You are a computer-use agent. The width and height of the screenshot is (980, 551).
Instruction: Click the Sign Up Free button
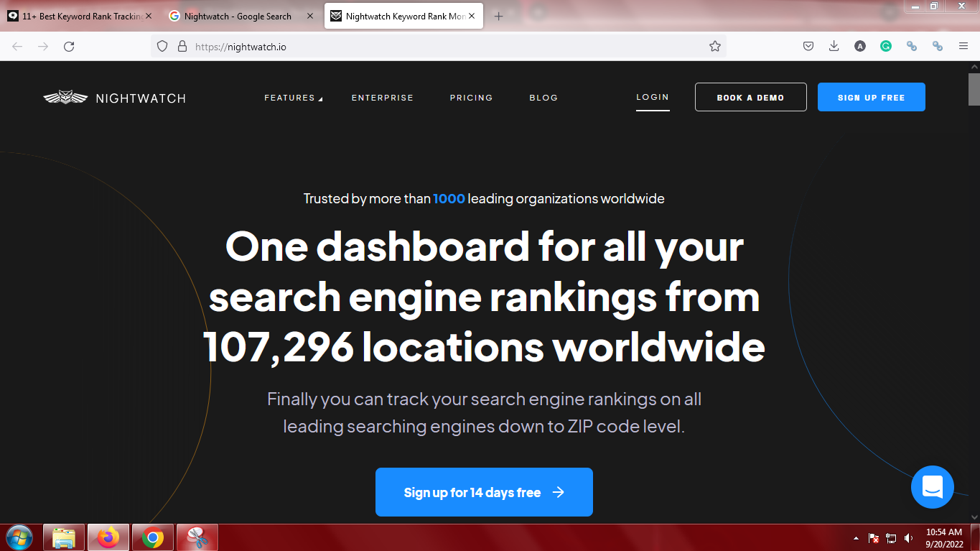(872, 97)
